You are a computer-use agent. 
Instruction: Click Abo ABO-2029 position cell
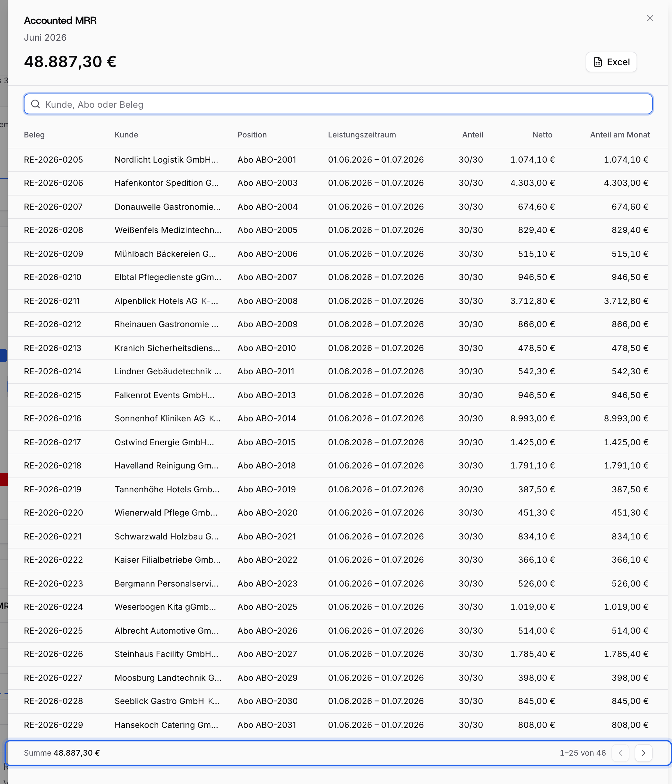tap(267, 678)
